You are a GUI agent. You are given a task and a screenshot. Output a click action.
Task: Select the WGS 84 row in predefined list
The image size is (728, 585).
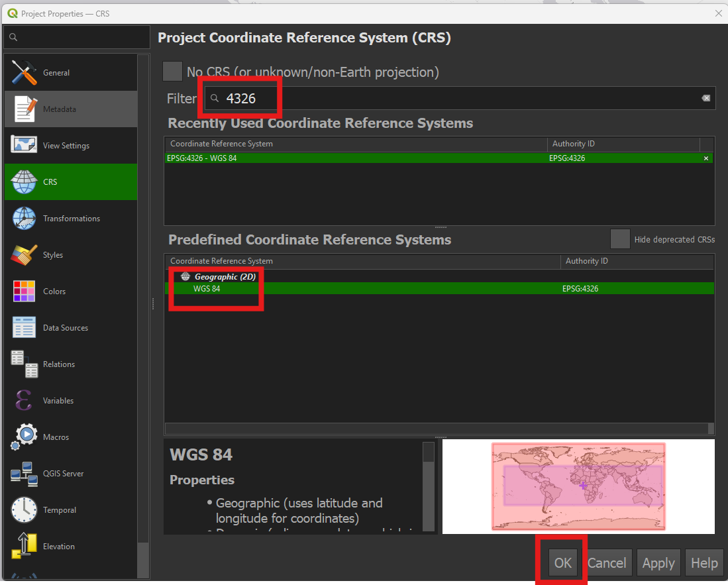[439, 288]
